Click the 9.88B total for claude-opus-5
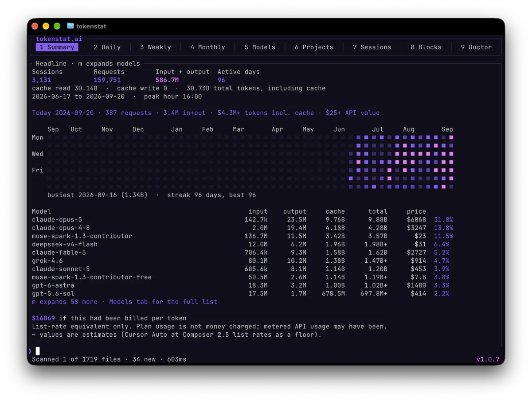 (378, 220)
